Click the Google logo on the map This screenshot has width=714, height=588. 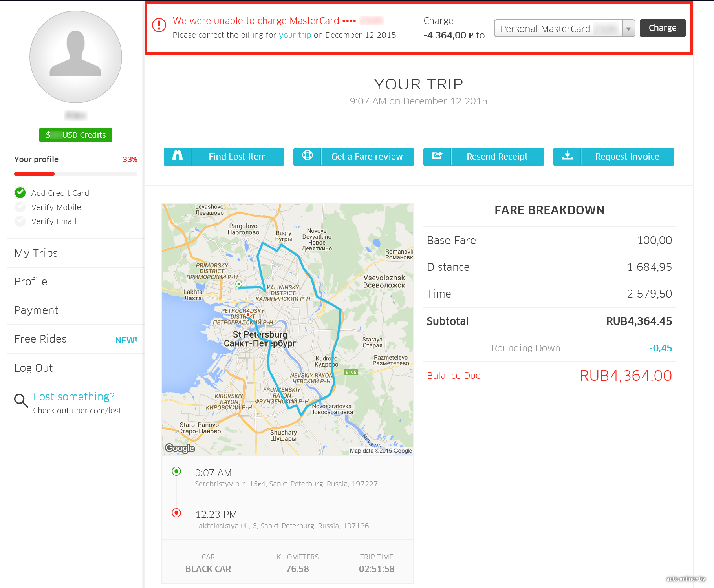coord(180,448)
